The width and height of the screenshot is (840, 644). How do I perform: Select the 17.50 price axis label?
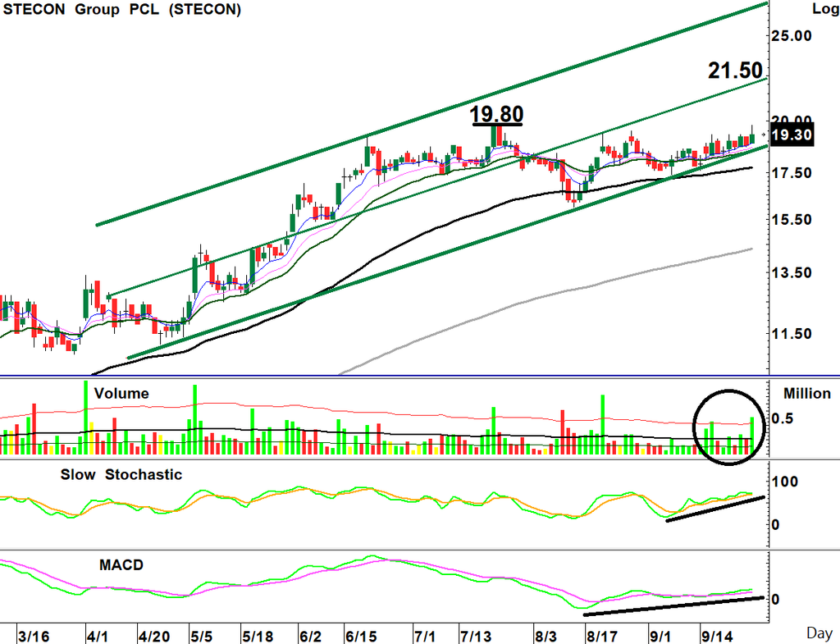(x=792, y=173)
